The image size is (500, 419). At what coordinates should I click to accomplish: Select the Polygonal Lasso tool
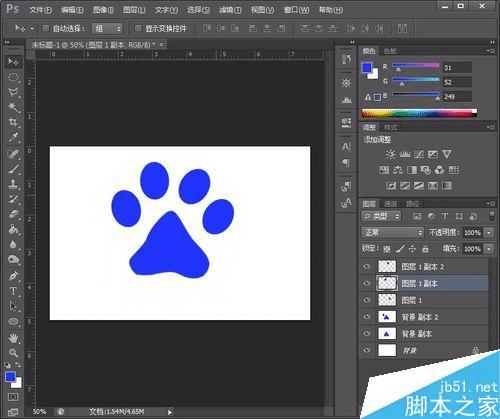coord(13,92)
